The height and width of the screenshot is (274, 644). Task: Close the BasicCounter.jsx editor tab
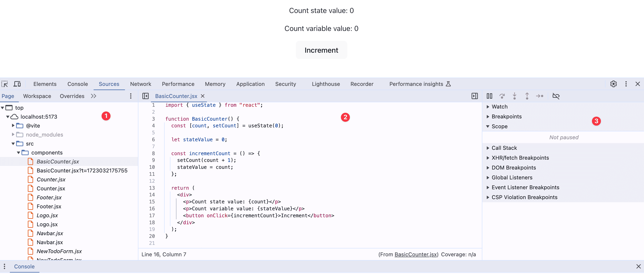[202, 96]
